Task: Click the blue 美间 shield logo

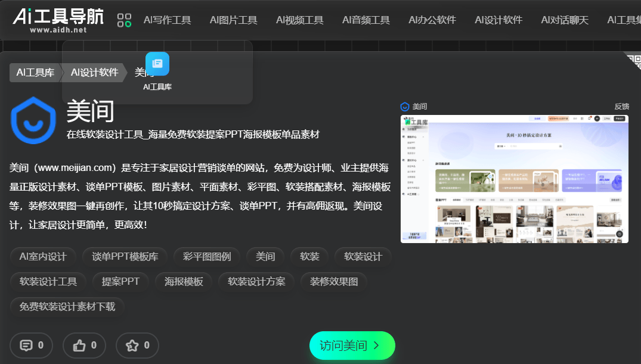Action: 33,120
